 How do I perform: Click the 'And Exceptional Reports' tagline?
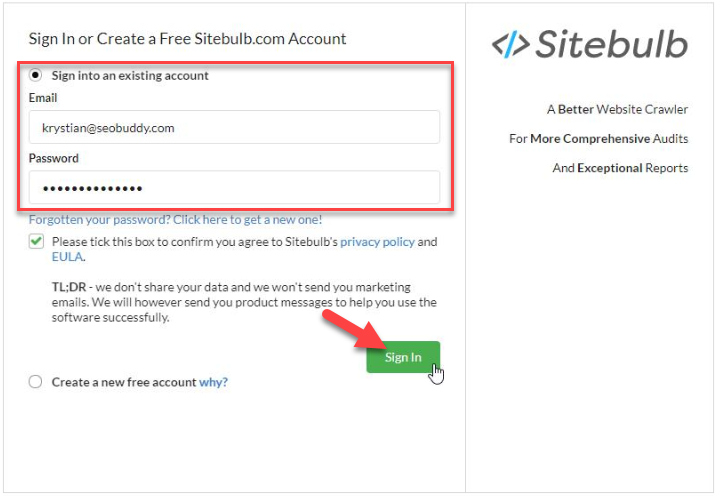(x=620, y=168)
